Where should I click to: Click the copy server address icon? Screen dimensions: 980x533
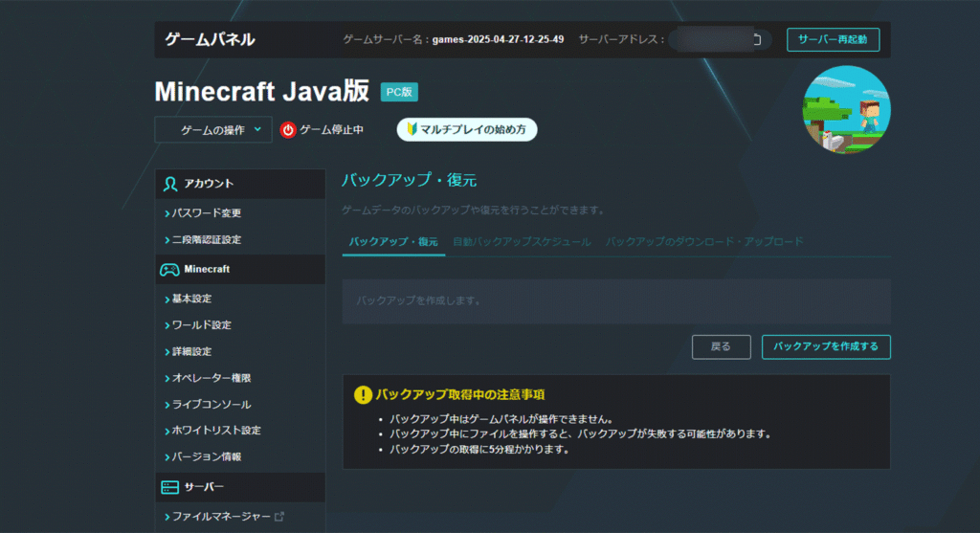[757, 39]
